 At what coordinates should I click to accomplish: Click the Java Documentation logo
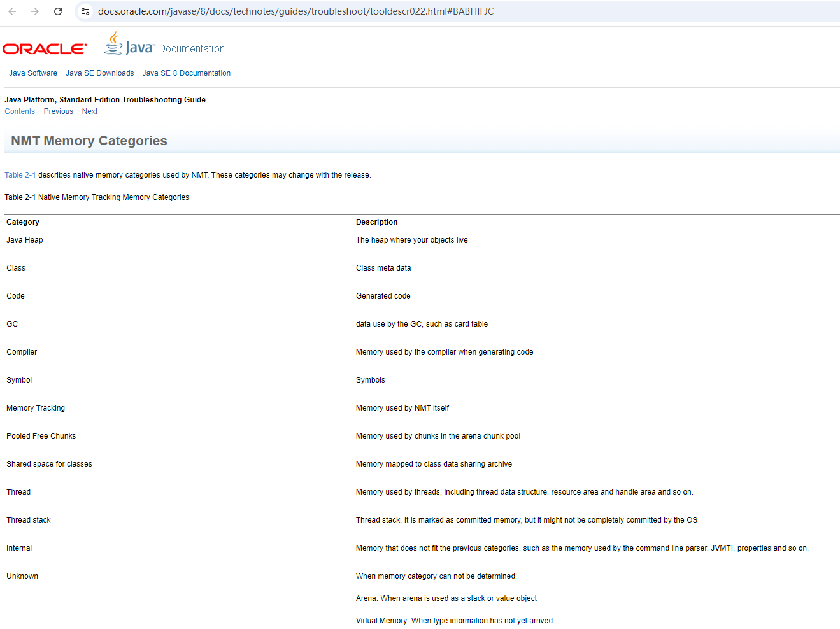[x=164, y=44]
